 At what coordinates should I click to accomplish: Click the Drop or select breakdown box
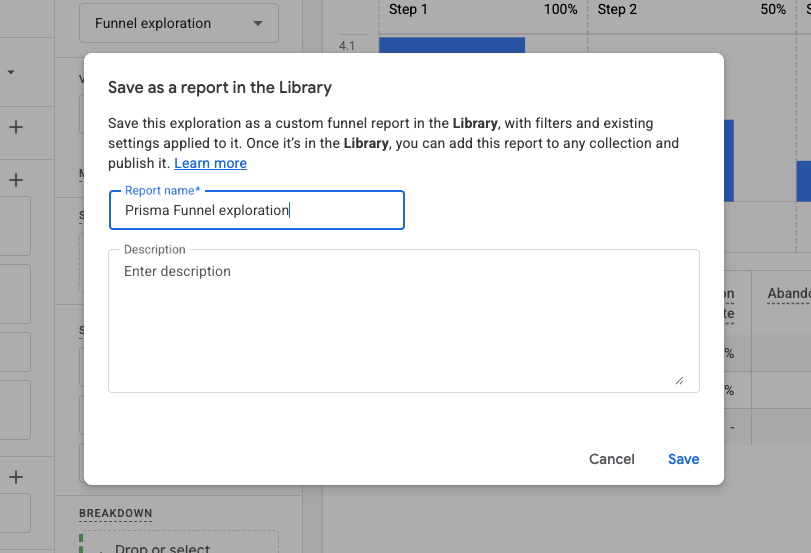(179, 543)
